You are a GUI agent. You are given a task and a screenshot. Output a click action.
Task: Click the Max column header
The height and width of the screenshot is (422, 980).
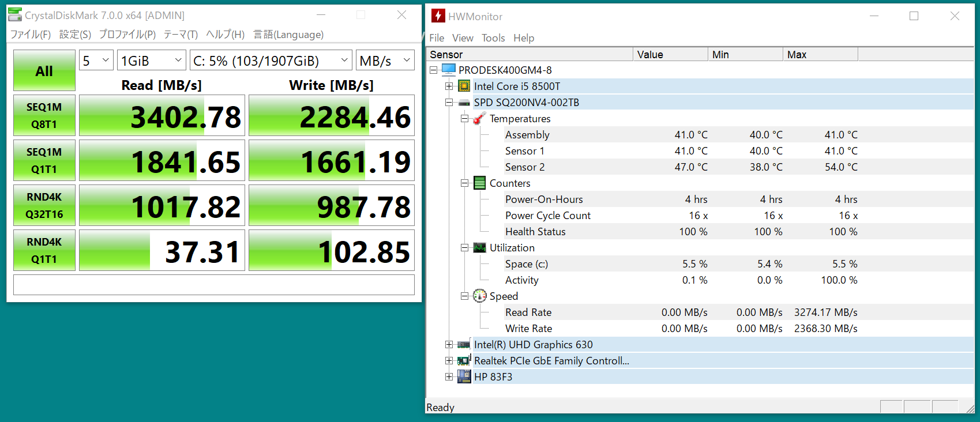point(820,54)
